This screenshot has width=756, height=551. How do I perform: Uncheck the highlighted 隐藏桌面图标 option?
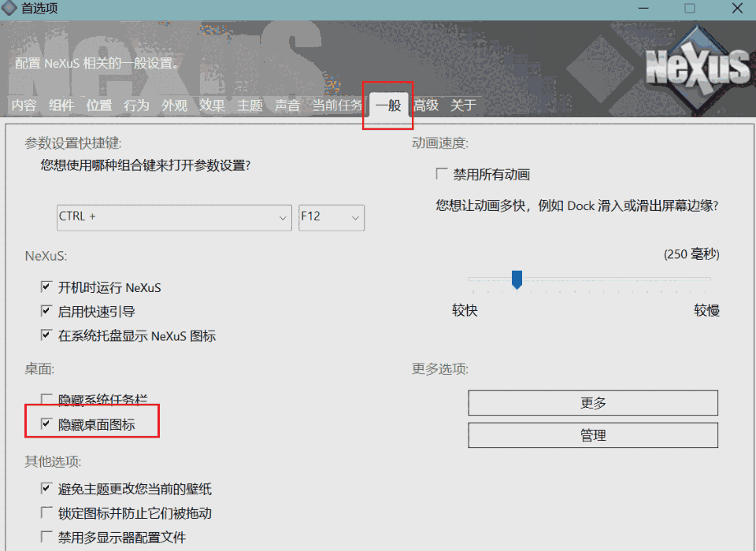point(46,422)
